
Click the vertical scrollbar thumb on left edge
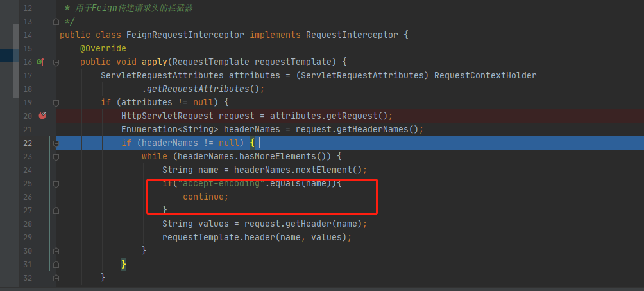click(x=16, y=61)
